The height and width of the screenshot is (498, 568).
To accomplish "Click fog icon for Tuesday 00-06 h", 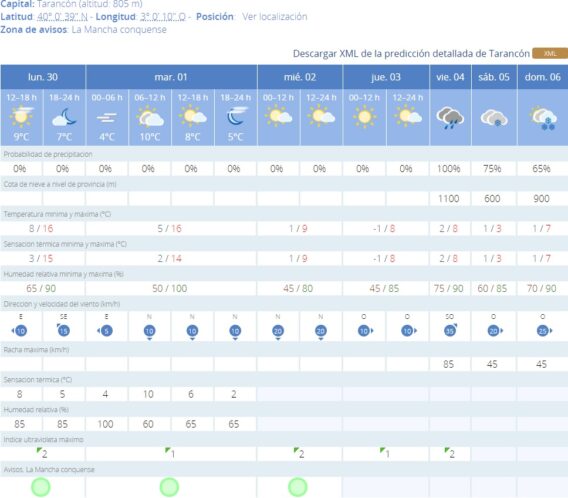I will [107, 118].
